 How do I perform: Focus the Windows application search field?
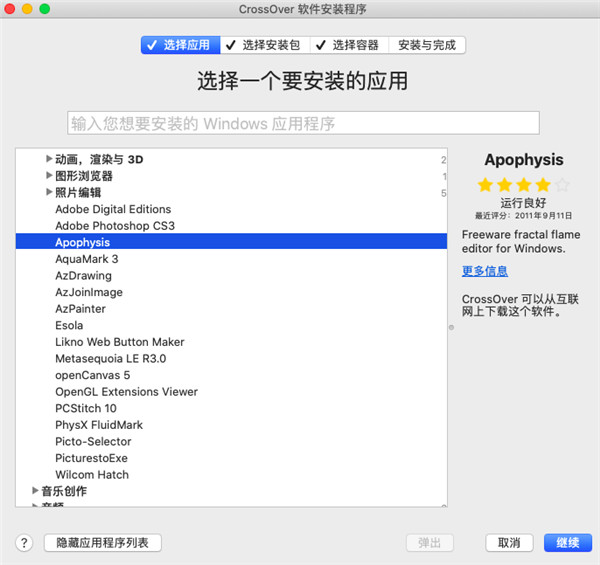click(303, 123)
